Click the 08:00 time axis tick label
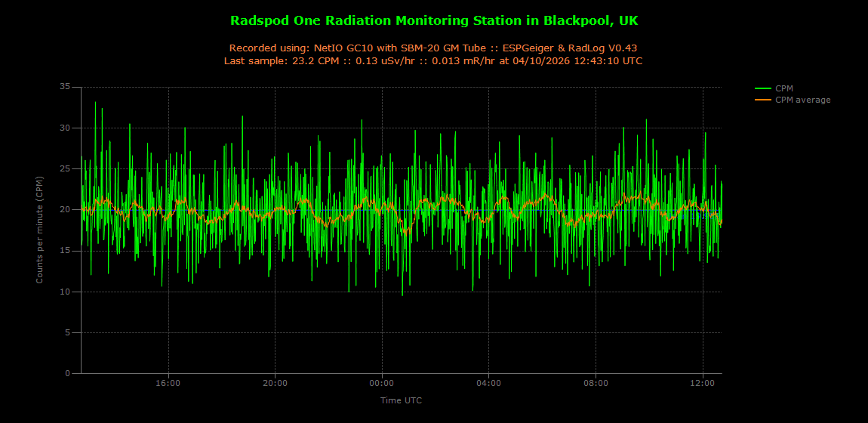This screenshot has height=423, width=868. coord(596,382)
